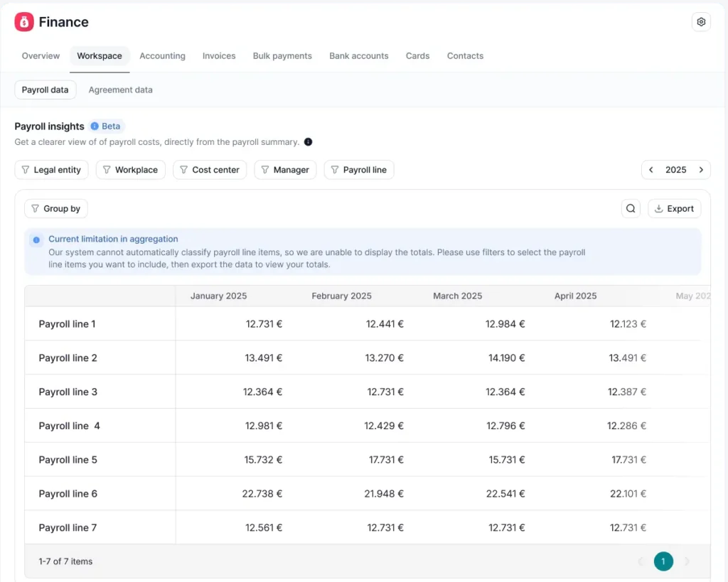Click the Finance money bag logo

[x=24, y=22]
